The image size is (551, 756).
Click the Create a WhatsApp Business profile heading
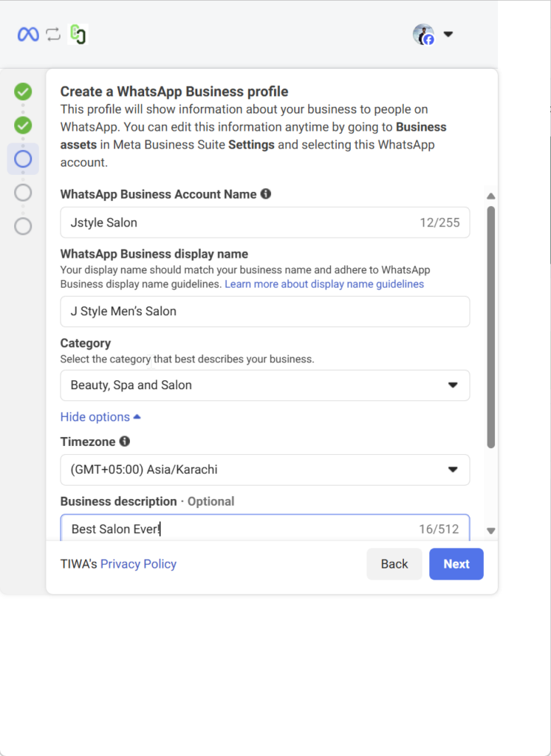pyautogui.click(x=174, y=92)
